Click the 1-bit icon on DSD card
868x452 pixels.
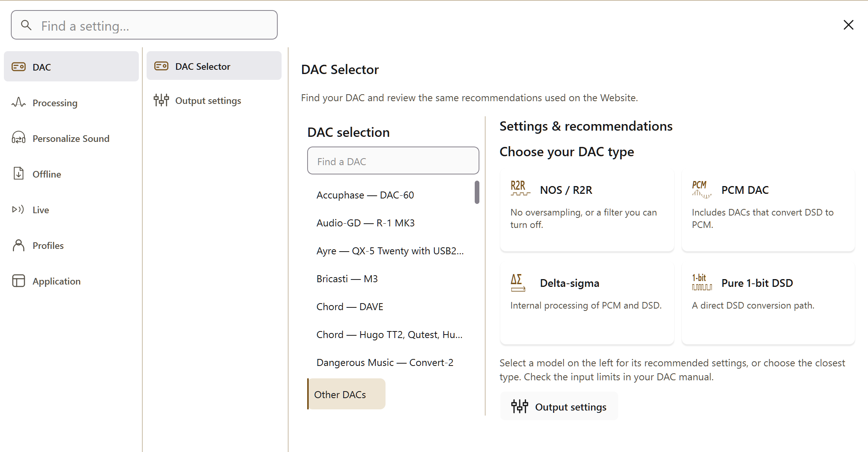702,282
